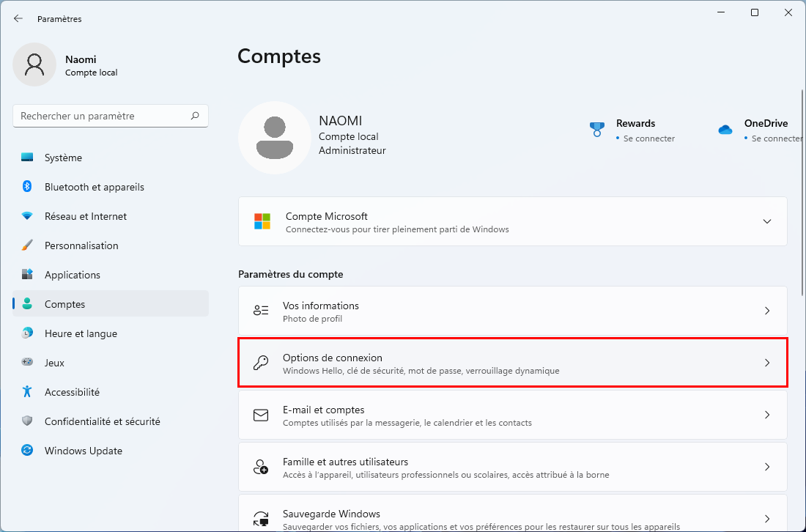This screenshot has height=532, width=806.
Task: Expand the Compte Microsoft section chevron
Action: [x=767, y=221]
